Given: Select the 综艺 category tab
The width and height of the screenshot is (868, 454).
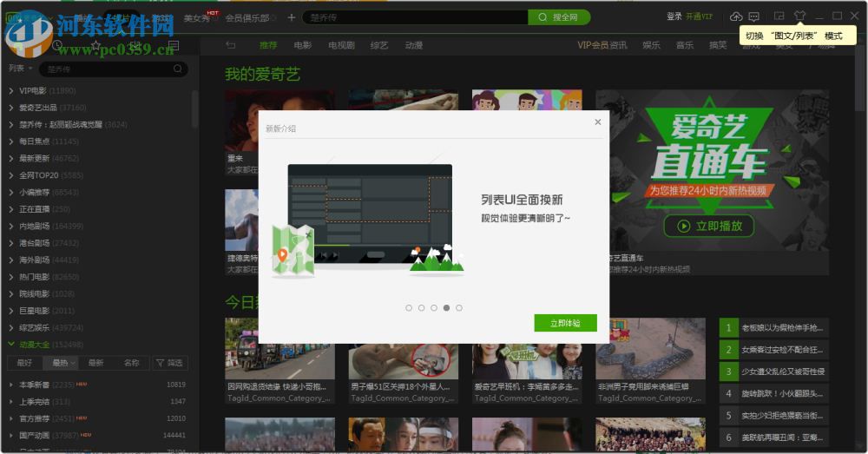Looking at the screenshot, I should (x=379, y=45).
